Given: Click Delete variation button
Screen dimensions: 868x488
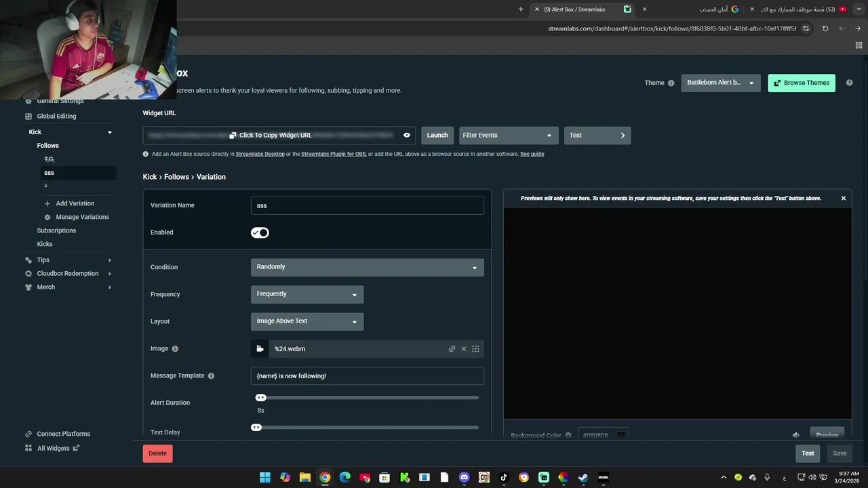Looking at the screenshot, I should tap(158, 453).
